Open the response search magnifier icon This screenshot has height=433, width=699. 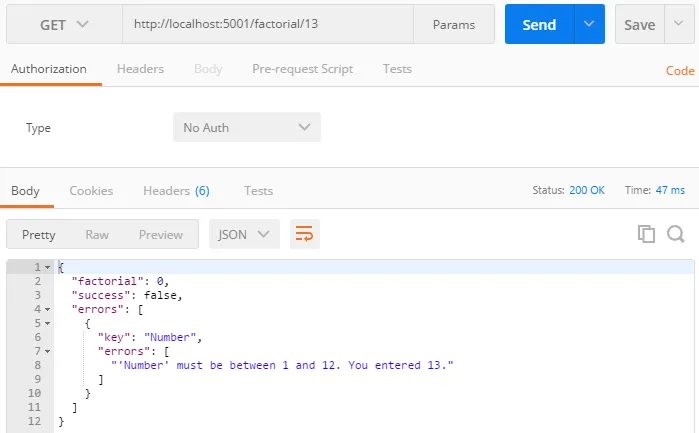675,234
